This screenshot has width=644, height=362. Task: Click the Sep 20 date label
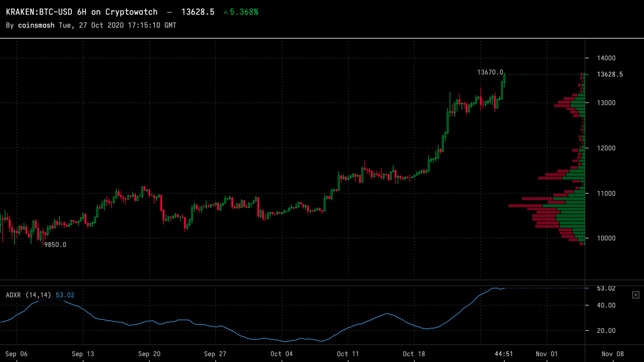click(x=149, y=354)
